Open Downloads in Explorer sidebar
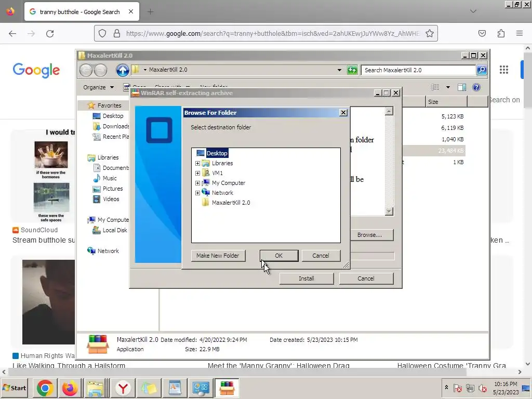Viewport: 532px width, 399px height. 116,126
